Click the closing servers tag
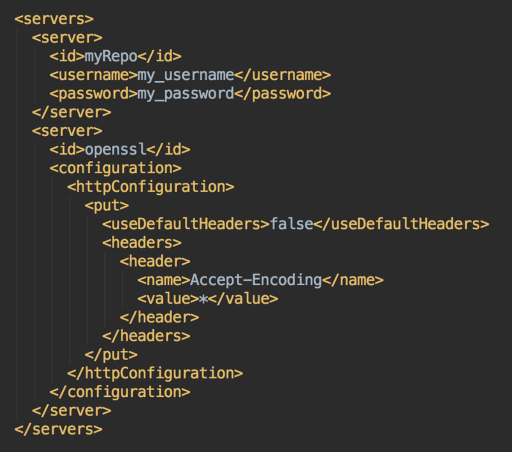This screenshot has height=452, width=512. point(58,429)
